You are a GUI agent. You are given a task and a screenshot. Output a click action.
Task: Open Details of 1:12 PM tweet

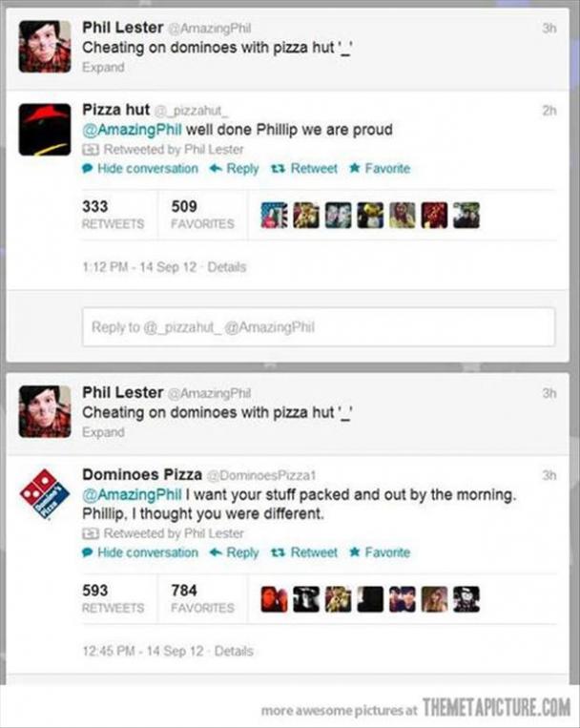point(227,267)
